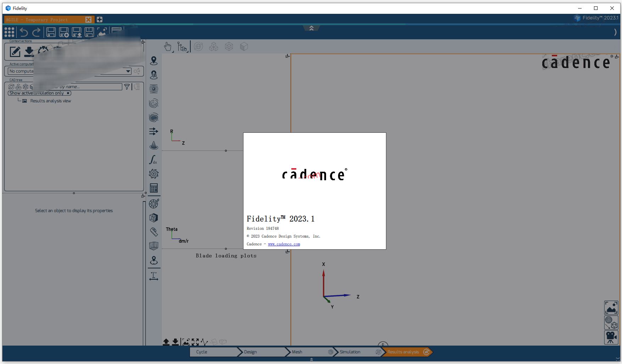Click the 3D grid box icon

click(154, 246)
